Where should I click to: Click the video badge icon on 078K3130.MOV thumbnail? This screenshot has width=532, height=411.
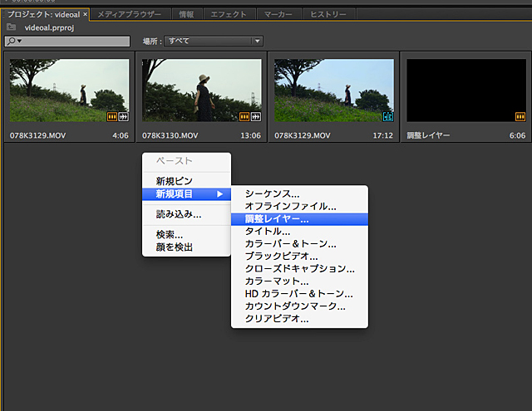point(244,117)
